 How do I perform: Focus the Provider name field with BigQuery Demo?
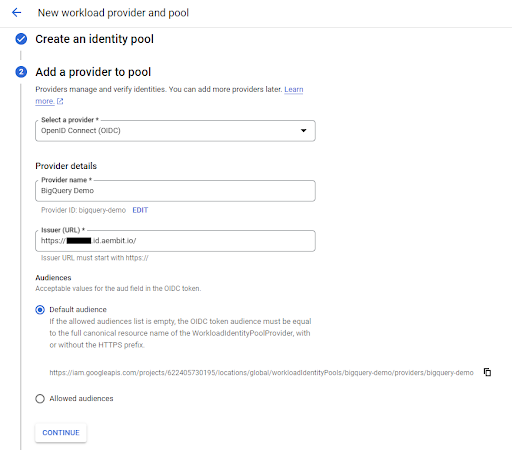pyautogui.click(x=175, y=191)
